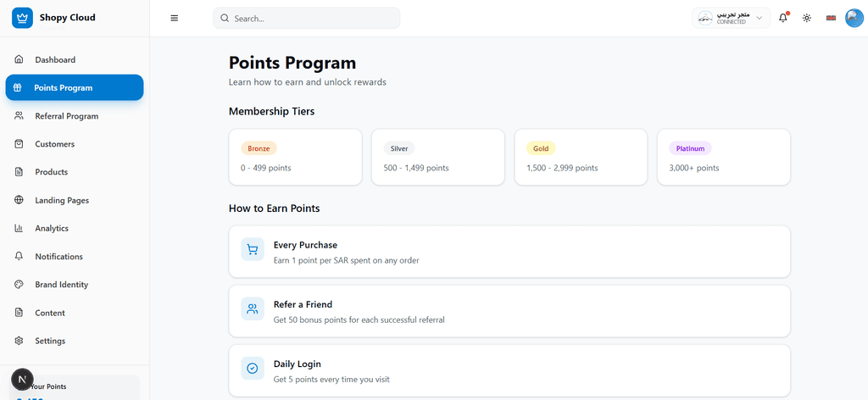The height and width of the screenshot is (400, 868).
Task: Navigate to the Customers page
Action: coord(54,144)
